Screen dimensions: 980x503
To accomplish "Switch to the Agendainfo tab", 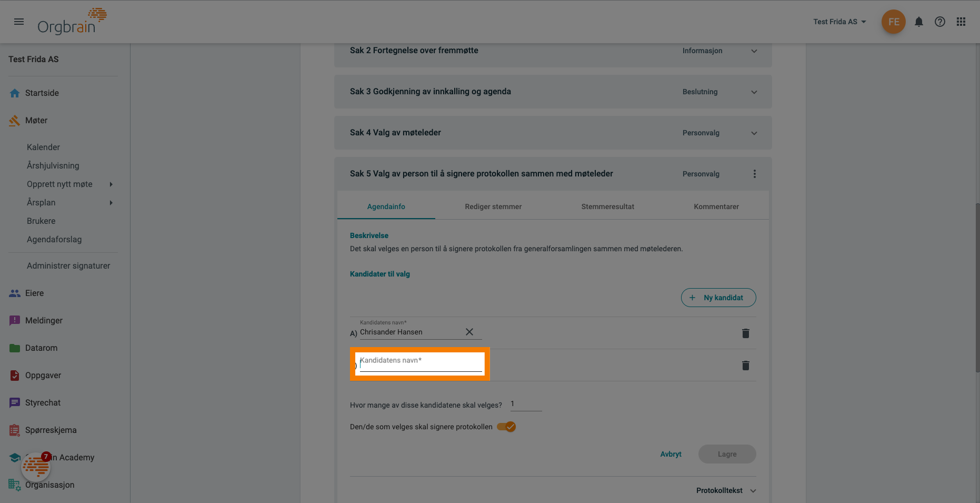I will click(386, 206).
